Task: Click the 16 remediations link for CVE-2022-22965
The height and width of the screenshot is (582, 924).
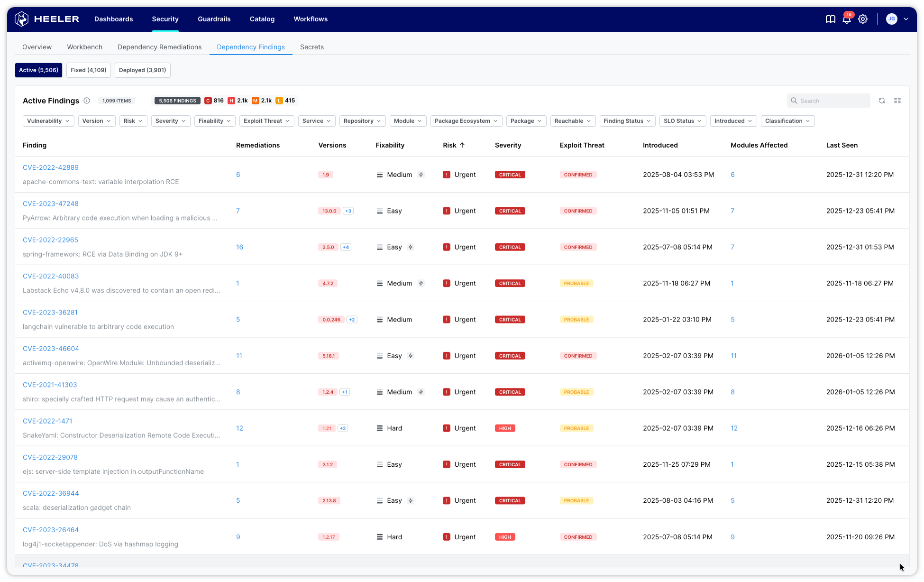Action: coord(239,247)
